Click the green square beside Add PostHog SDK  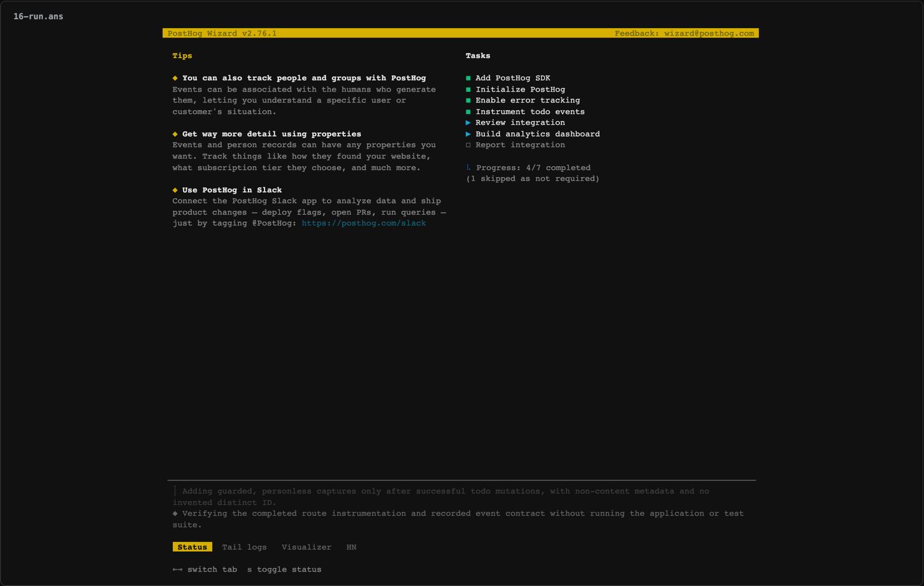(468, 78)
